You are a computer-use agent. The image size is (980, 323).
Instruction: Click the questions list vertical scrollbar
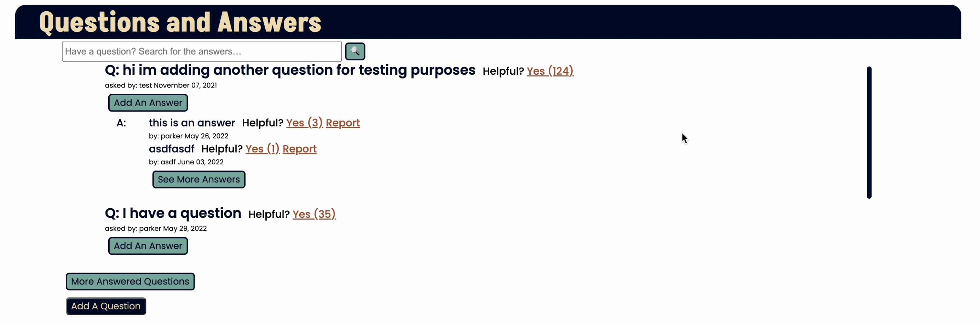(869, 132)
